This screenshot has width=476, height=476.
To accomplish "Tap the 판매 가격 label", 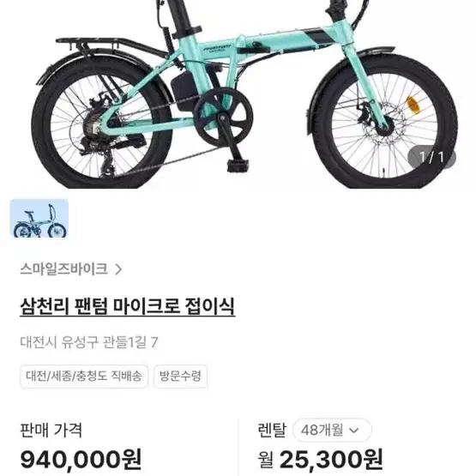I will click(x=51, y=431).
